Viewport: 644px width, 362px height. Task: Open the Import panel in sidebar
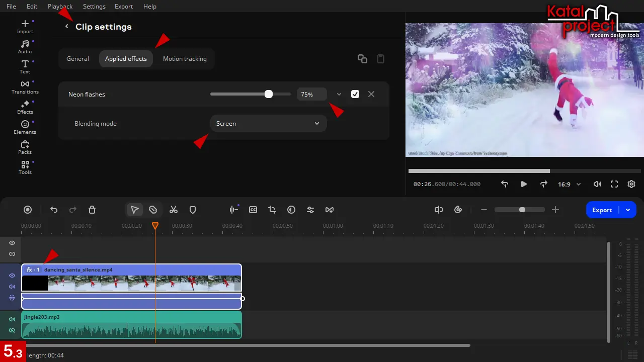tap(25, 26)
